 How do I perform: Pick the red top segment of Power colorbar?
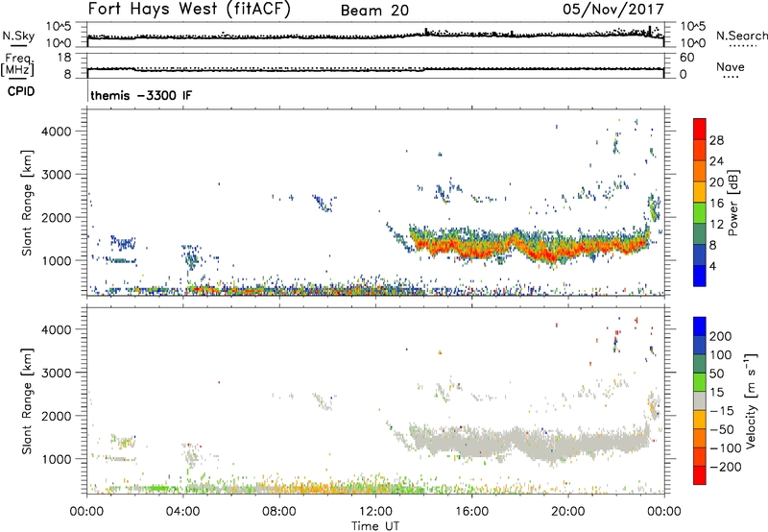700,129
